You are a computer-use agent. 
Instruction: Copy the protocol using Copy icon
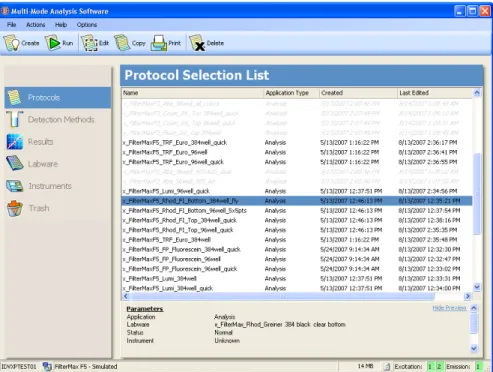pos(122,43)
